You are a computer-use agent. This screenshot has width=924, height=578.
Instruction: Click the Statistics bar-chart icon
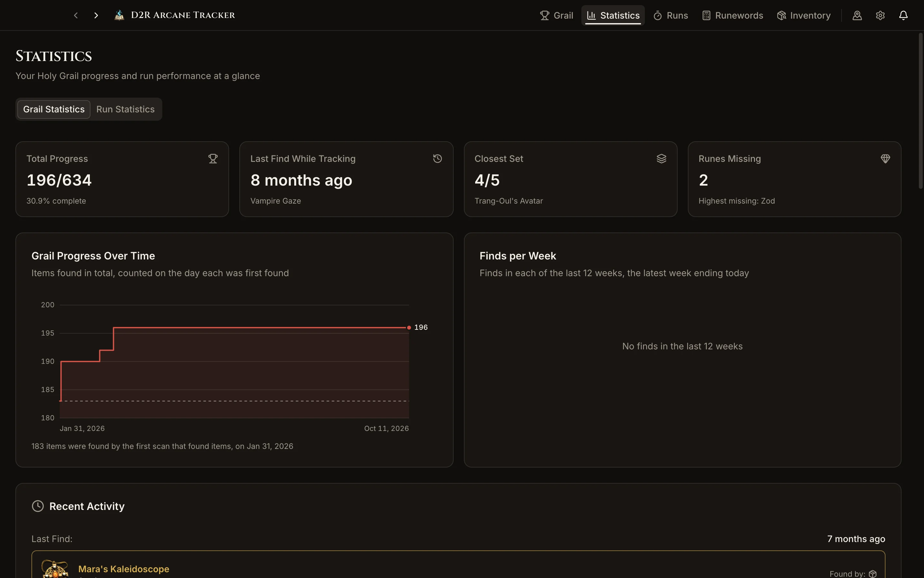[x=591, y=15]
